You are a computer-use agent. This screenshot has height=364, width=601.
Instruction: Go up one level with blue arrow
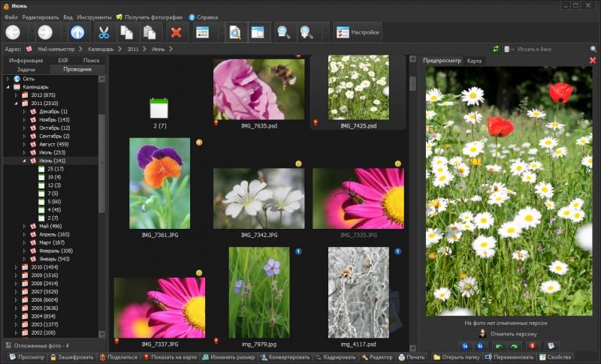tap(77, 32)
